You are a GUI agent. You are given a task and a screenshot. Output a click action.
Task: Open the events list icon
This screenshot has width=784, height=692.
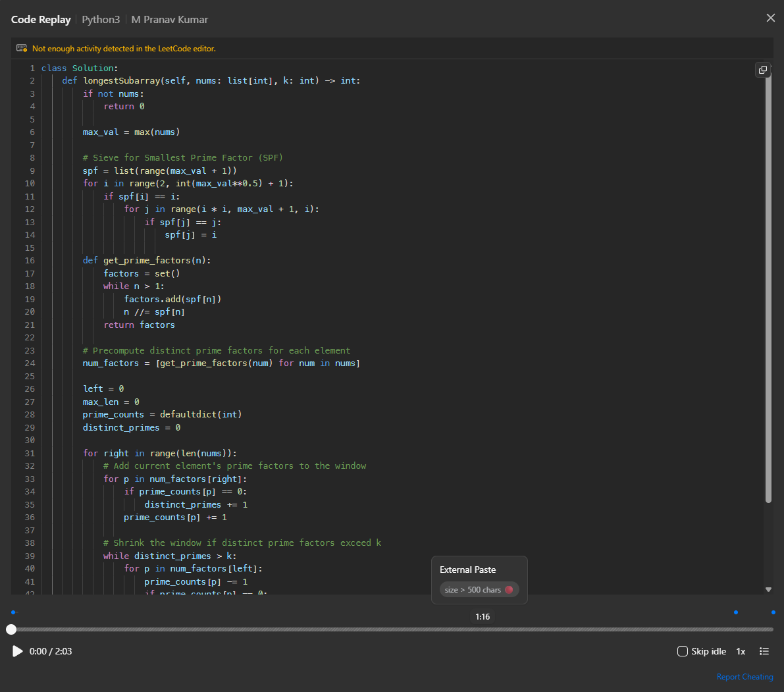(x=764, y=651)
